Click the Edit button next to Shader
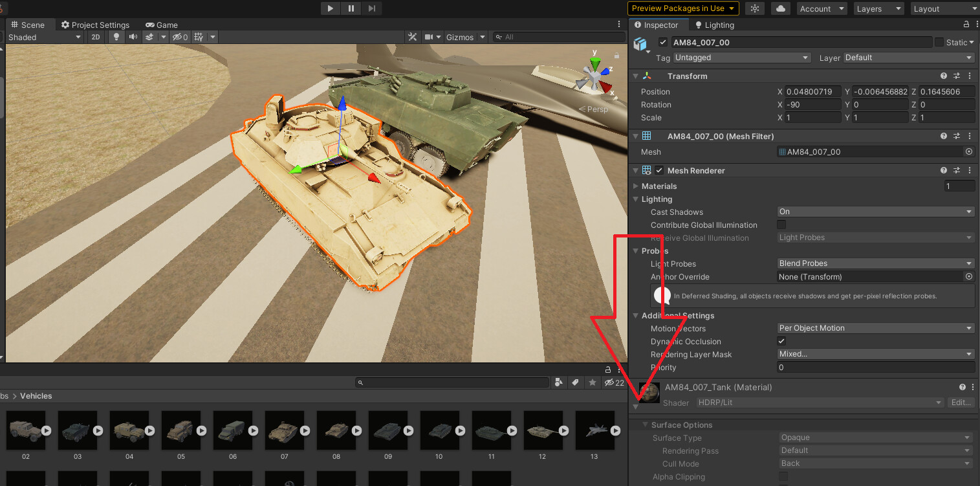980x486 pixels. click(961, 402)
